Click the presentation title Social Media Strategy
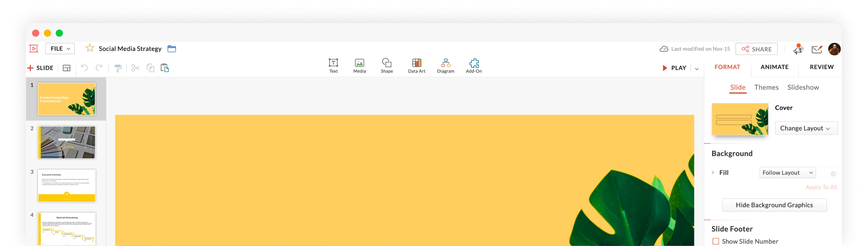Image resolution: width=868 pixels, height=246 pixels. (x=130, y=49)
